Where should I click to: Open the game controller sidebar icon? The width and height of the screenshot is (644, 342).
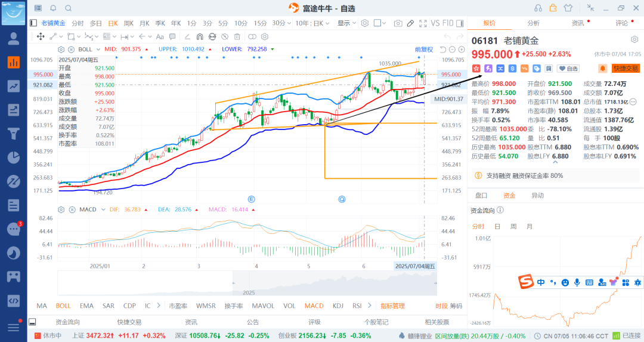pos(14,276)
